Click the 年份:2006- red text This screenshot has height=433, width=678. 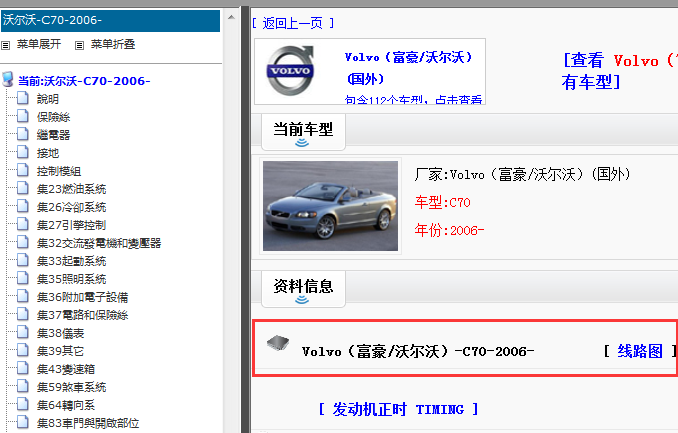[x=449, y=230]
